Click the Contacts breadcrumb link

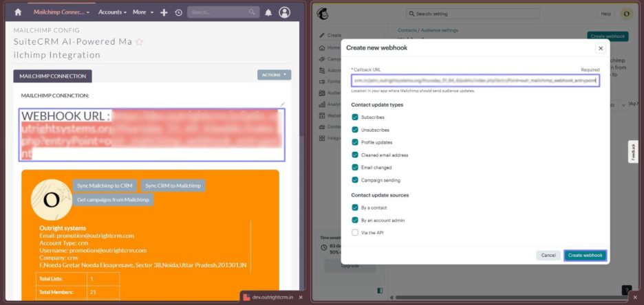[407, 30]
